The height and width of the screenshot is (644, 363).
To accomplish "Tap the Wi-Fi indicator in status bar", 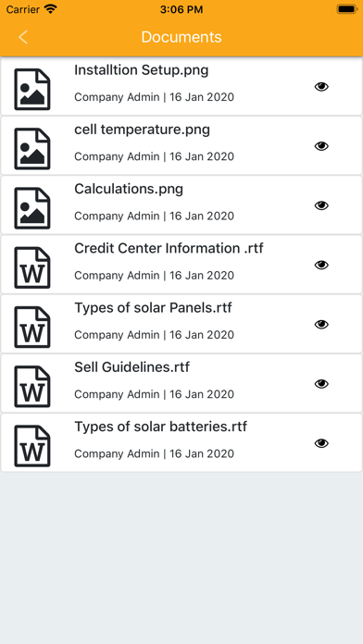I will pyautogui.click(x=51, y=9).
